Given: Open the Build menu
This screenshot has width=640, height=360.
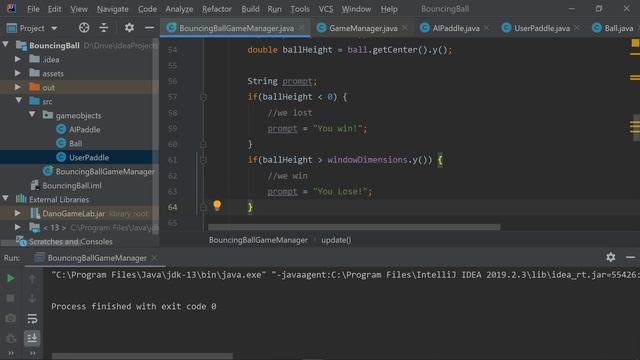Looking at the screenshot, I should pos(250,9).
